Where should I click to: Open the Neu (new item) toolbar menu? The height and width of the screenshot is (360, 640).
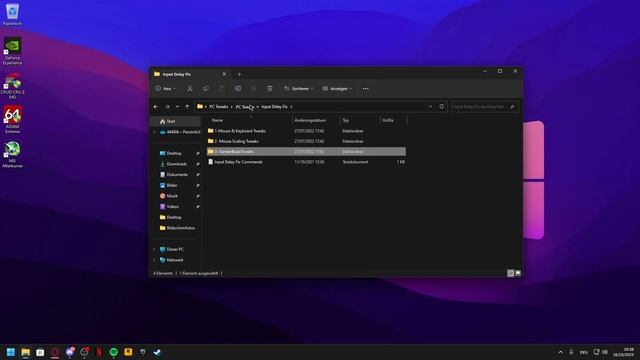point(165,89)
